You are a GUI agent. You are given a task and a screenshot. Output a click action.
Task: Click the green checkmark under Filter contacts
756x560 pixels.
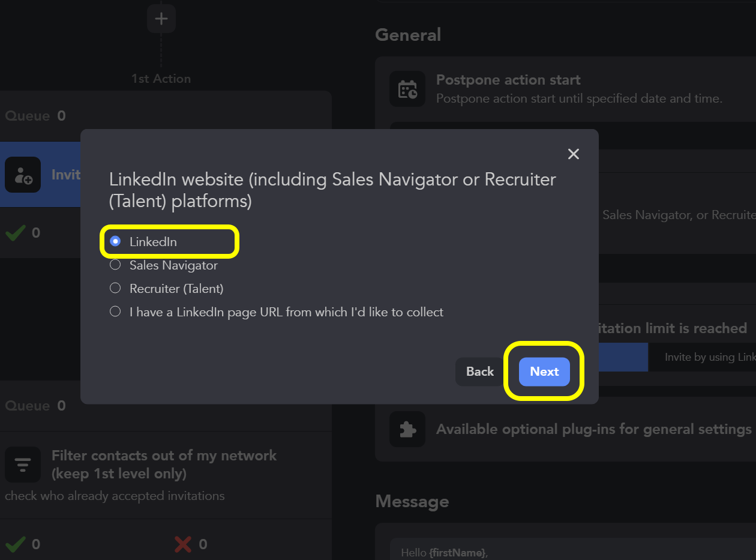click(x=15, y=544)
